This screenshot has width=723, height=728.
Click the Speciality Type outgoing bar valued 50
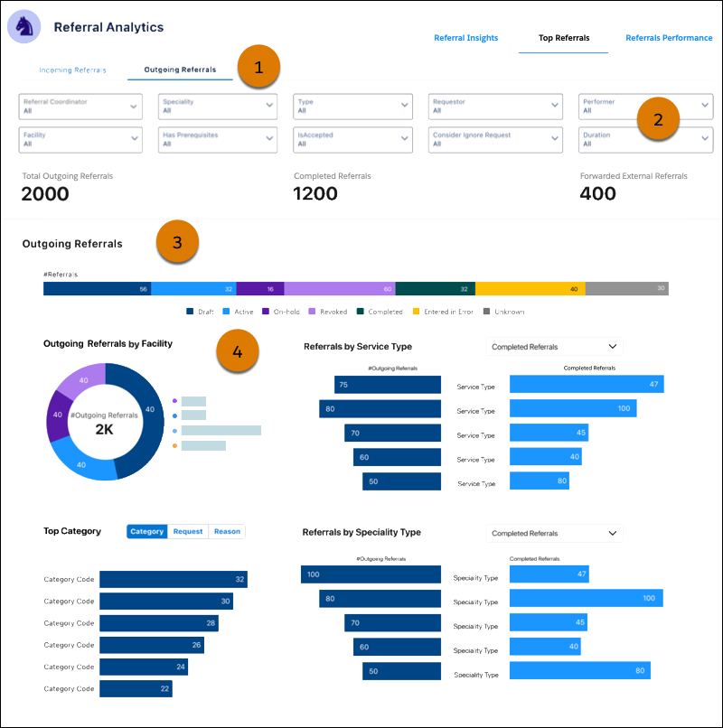coord(401,671)
